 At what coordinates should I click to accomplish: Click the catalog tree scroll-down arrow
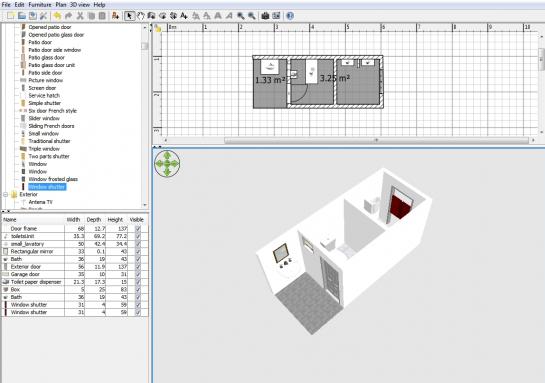(x=145, y=205)
